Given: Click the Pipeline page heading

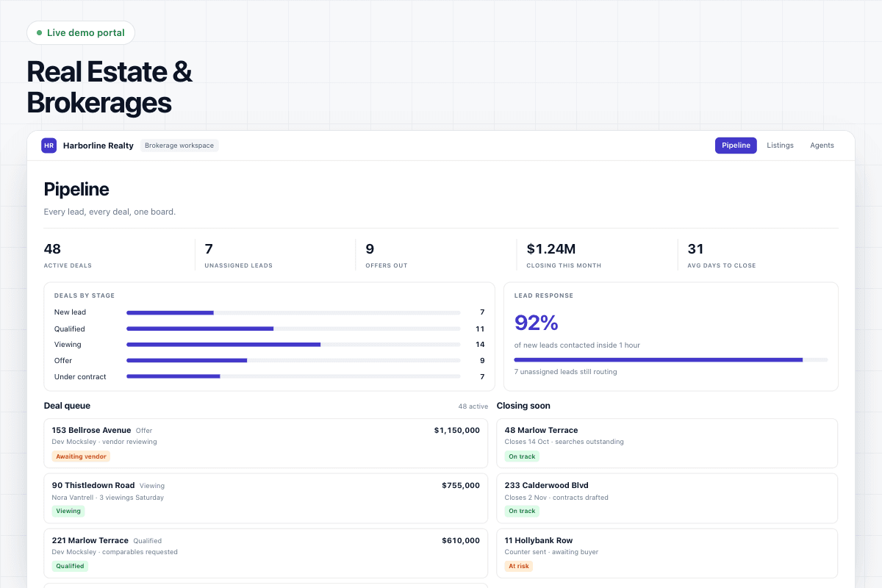Looking at the screenshot, I should tap(76, 190).
